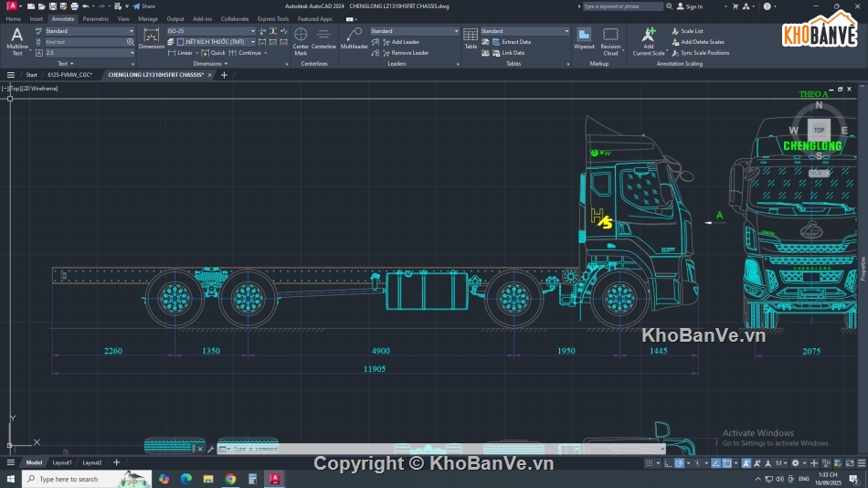Expand the Text panel flyout
The height and width of the screenshot is (488, 868).
(65, 64)
